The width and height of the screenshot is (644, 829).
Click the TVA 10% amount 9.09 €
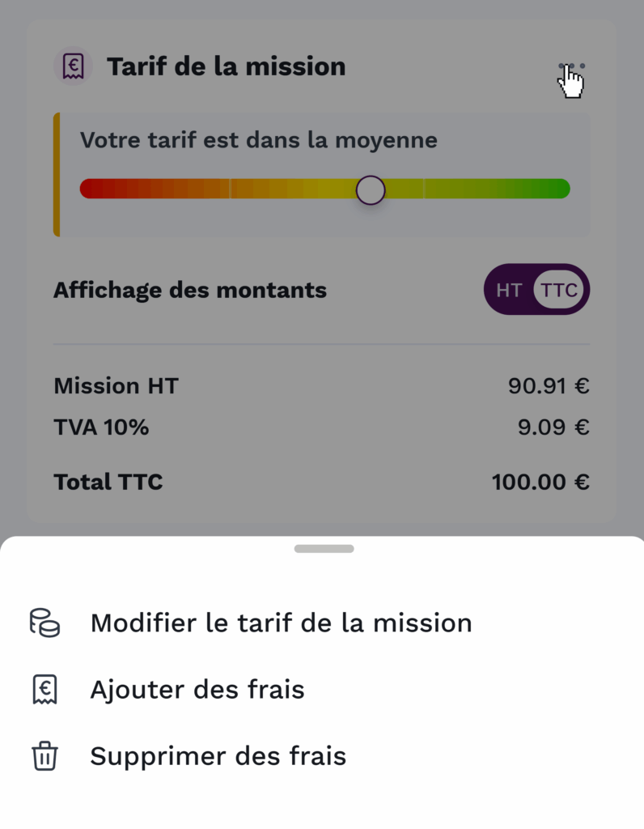[x=553, y=427]
